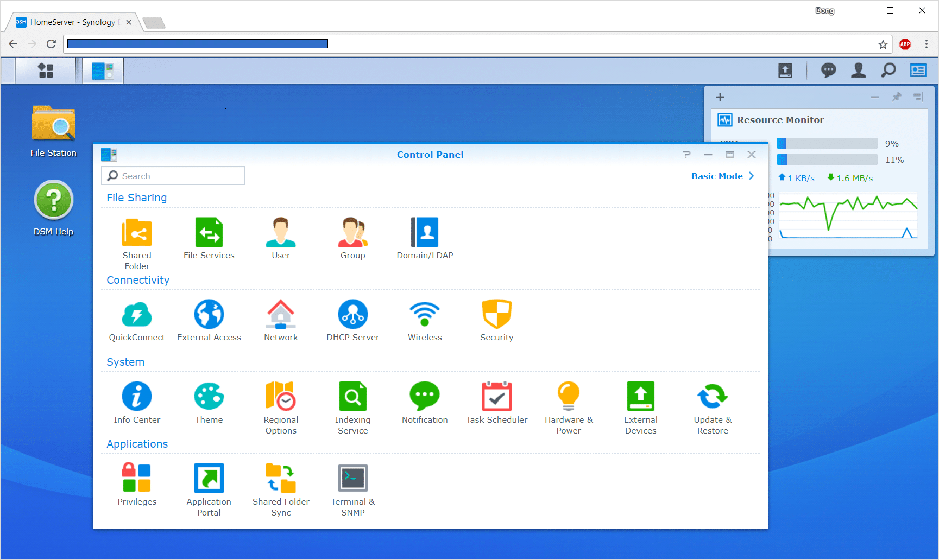Open DHCP Server settings
The height and width of the screenshot is (560, 939).
(353, 321)
